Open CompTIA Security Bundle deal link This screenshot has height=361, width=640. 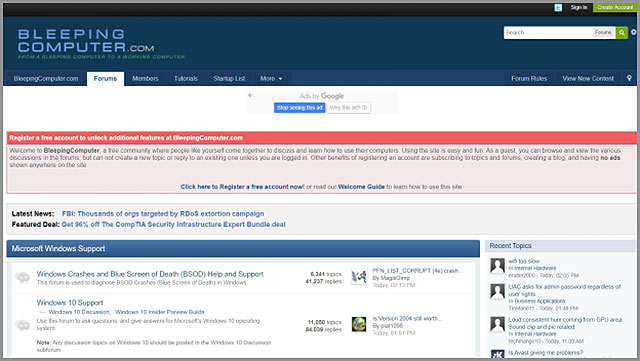click(x=173, y=224)
